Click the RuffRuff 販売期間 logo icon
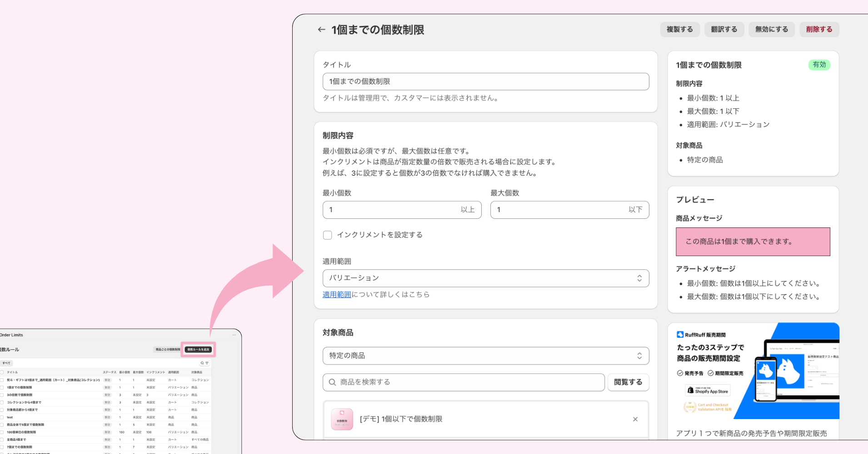The height and width of the screenshot is (454, 868). [x=680, y=335]
